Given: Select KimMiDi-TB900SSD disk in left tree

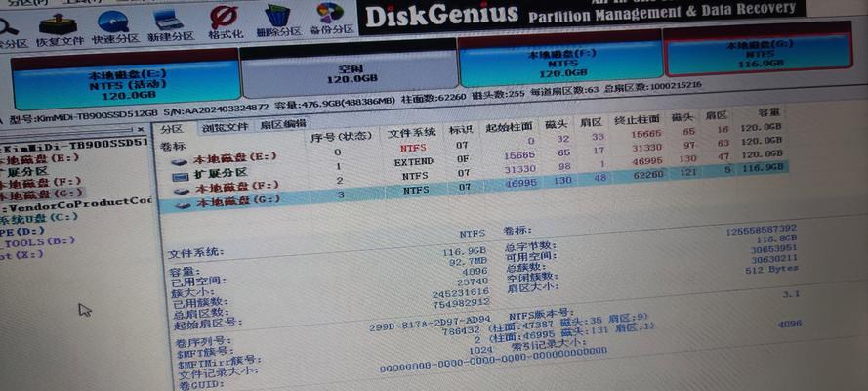Looking at the screenshot, I should point(74,146).
